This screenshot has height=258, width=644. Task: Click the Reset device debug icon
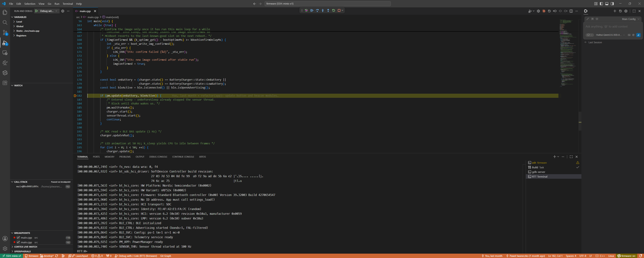[306, 11]
